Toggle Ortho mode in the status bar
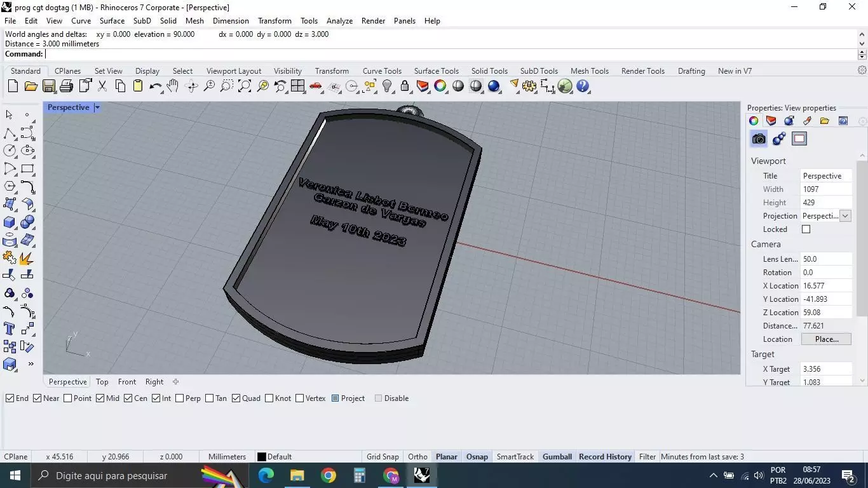868x488 pixels. click(x=417, y=457)
